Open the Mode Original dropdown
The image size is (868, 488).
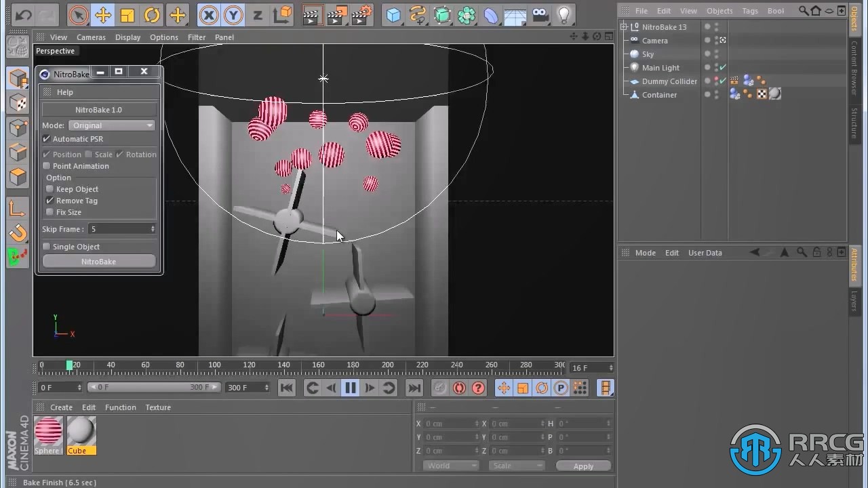click(112, 125)
